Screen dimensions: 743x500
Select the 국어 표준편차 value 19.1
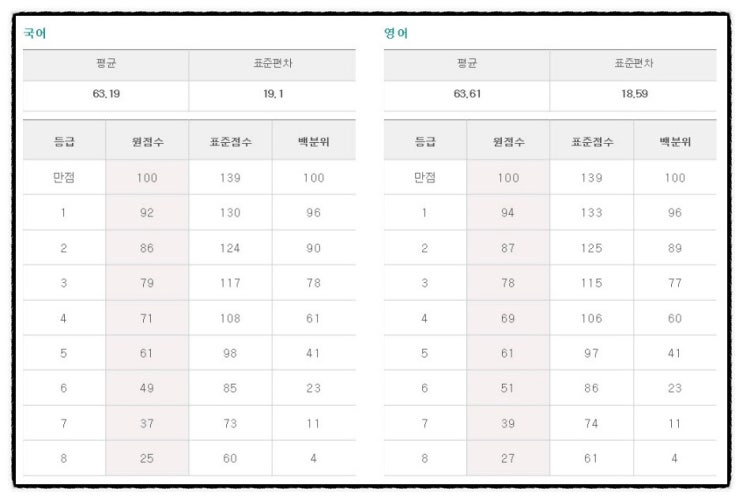273,94
